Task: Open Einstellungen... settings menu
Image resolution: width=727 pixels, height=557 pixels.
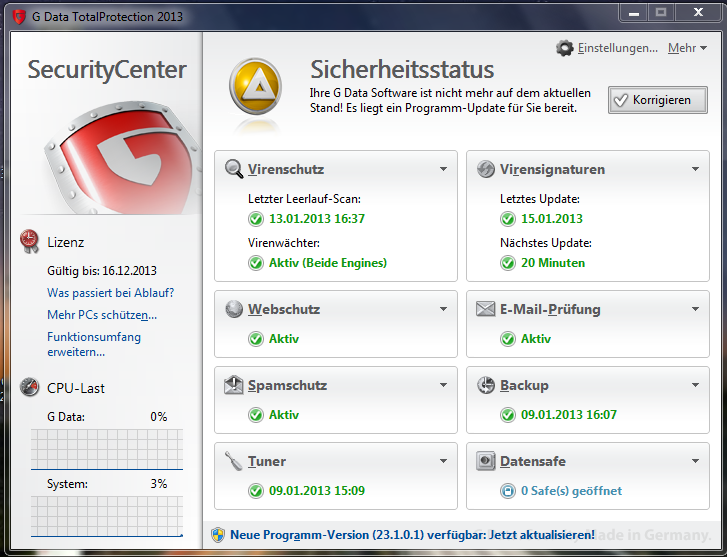Action: (x=617, y=48)
